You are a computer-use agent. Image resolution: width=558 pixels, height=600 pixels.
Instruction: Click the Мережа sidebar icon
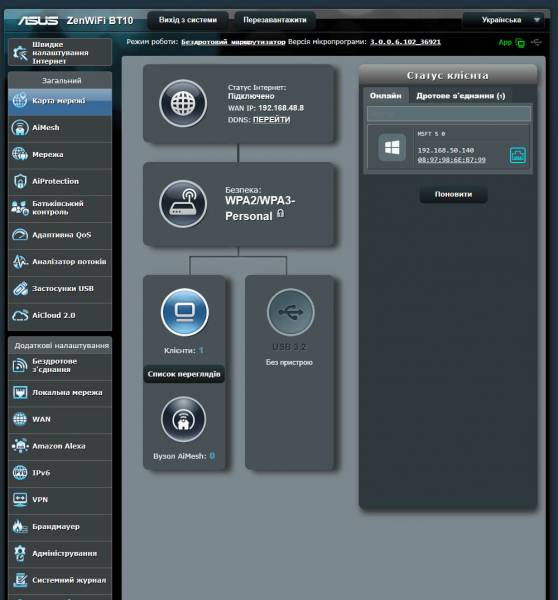(20, 155)
